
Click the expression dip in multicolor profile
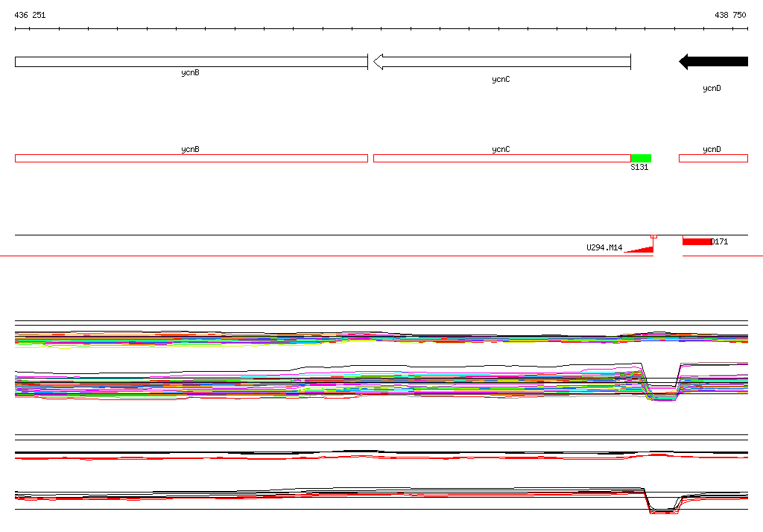661,390
